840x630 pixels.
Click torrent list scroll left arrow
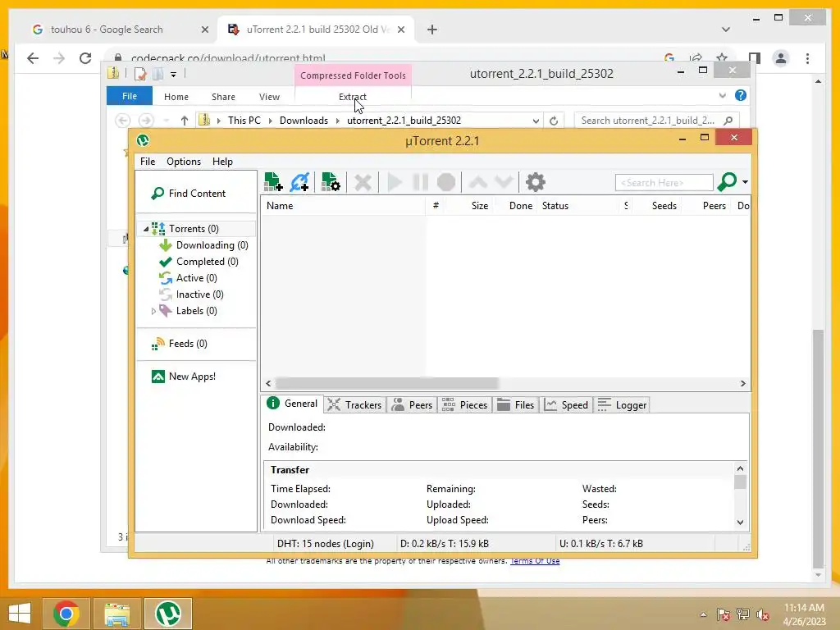pos(268,384)
